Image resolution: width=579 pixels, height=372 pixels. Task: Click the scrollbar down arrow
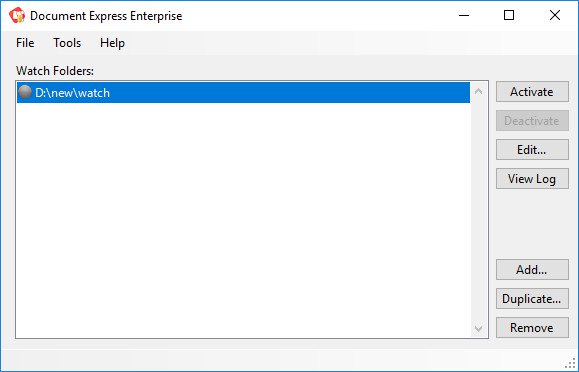(479, 328)
